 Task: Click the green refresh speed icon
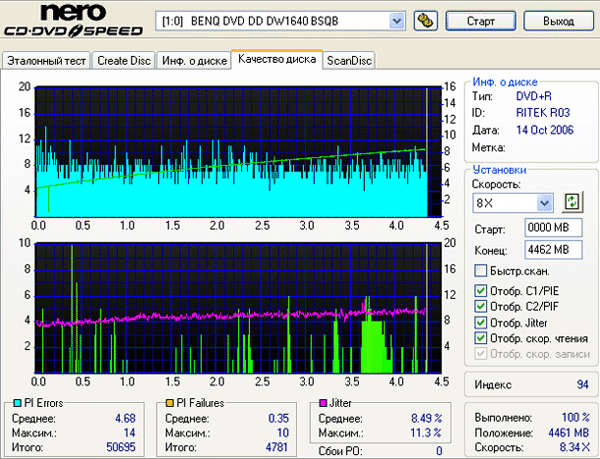[572, 202]
